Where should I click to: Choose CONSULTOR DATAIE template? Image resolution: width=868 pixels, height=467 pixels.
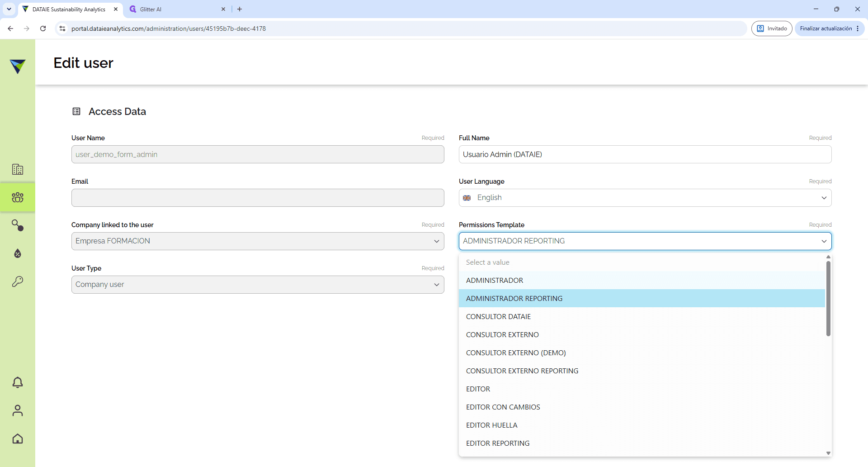pos(642,317)
